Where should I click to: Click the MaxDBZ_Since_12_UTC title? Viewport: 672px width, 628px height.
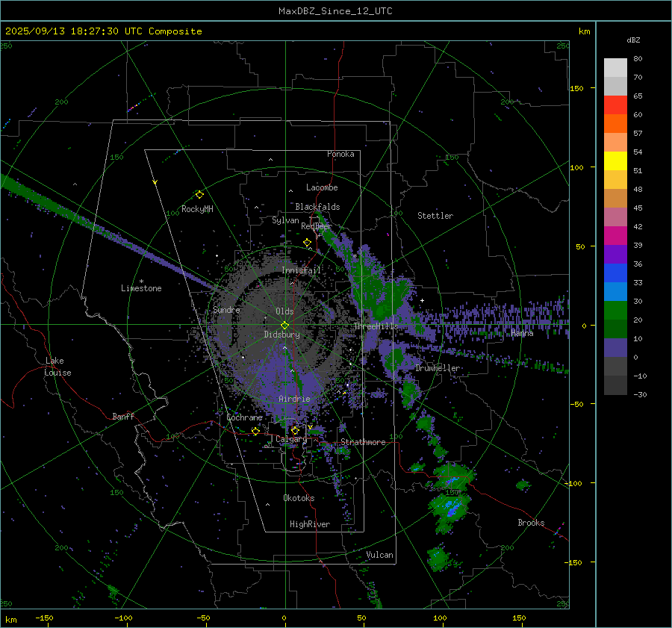click(x=335, y=11)
